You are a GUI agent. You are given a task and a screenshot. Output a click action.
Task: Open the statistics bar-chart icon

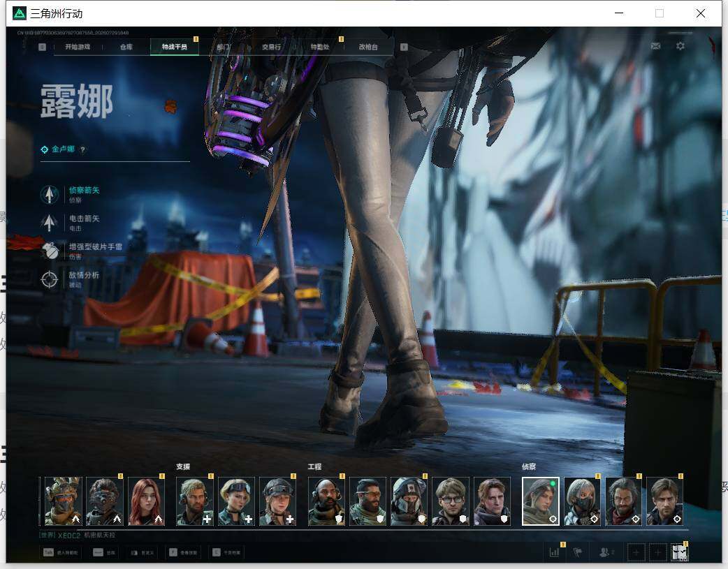point(554,552)
